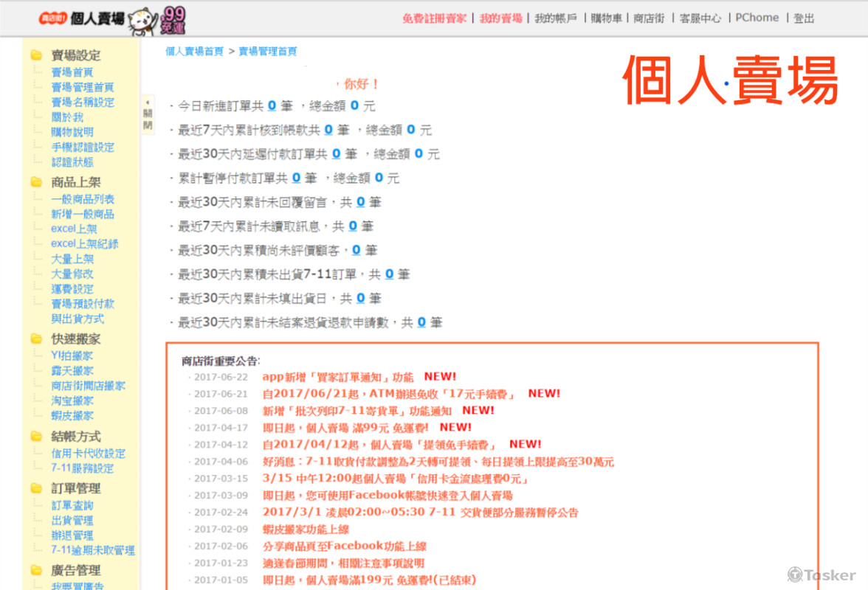Expand the 商品上架 section heading
The width and height of the screenshot is (868, 590).
[x=75, y=182]
